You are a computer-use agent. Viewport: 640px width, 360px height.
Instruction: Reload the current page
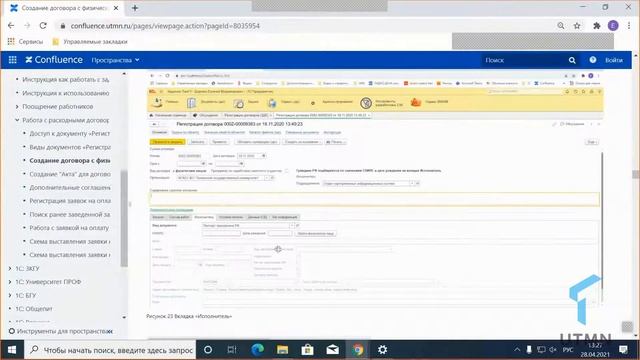(x=43, y=26)
